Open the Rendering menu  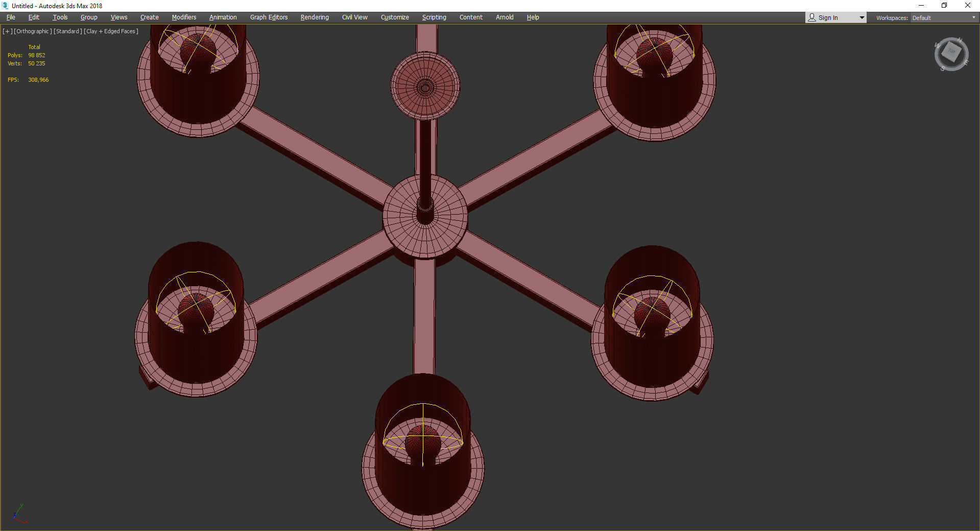[x=315, y=17]
